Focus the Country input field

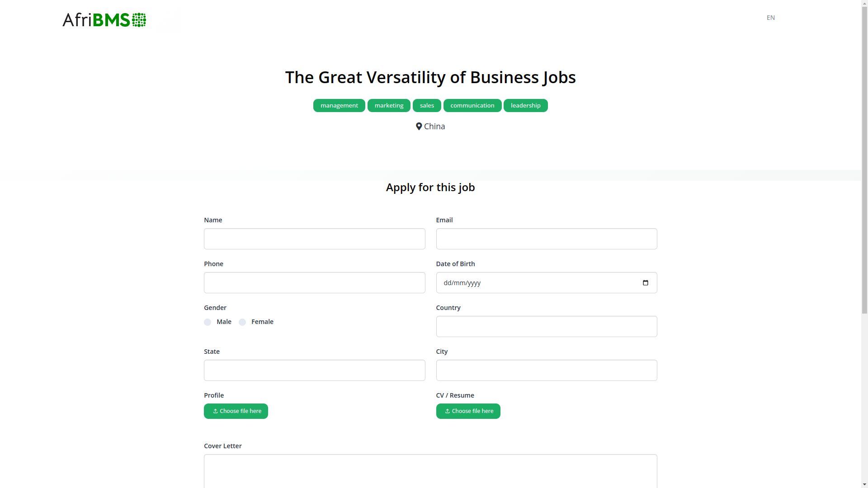pyautogui.click(x=547, y=326)
